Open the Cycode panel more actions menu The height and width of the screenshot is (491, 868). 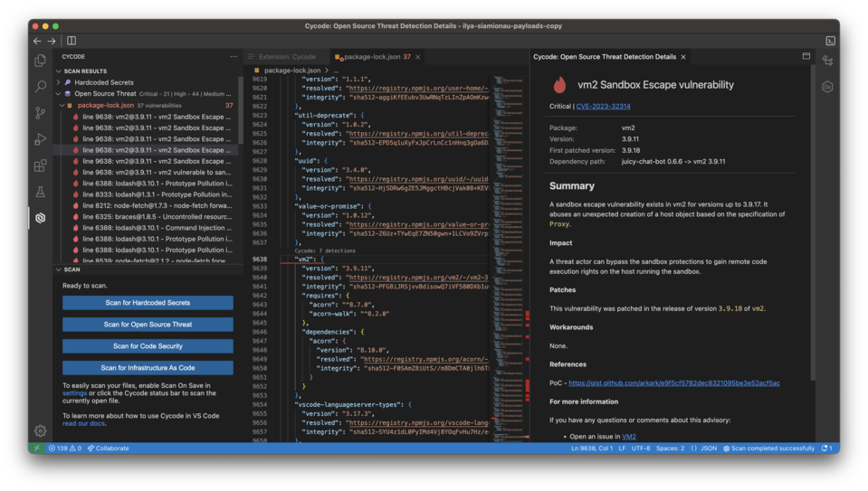pyautogui.click(x=234, y=56)
